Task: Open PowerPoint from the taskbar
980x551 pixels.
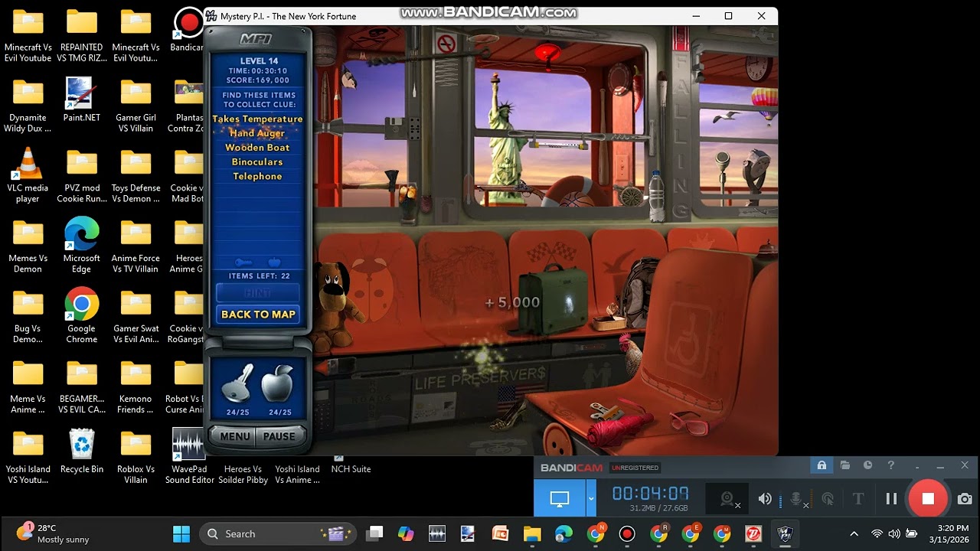Action: pos(500,533)
